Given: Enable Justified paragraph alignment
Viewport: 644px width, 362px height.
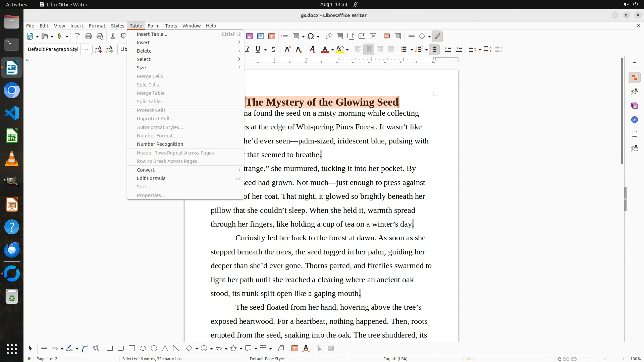Looking at the screenshot, I should click(391, 50).
